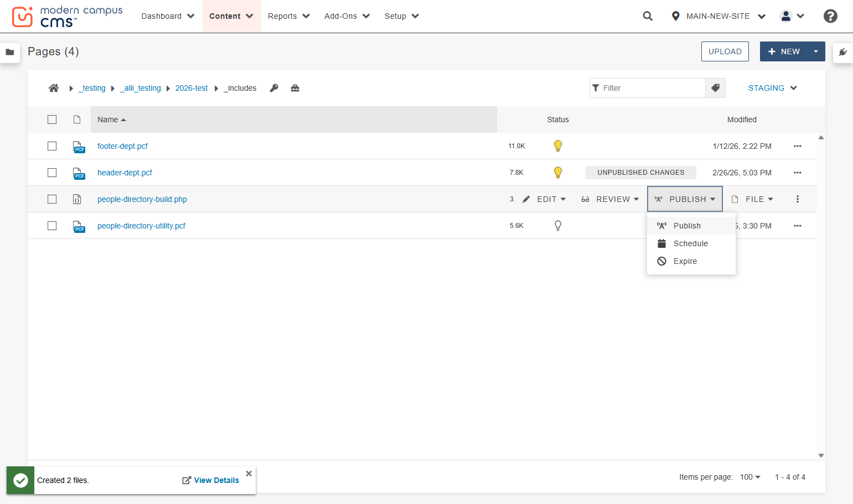Change items per page from 100
Screen dimensions: 853x504
750,477
